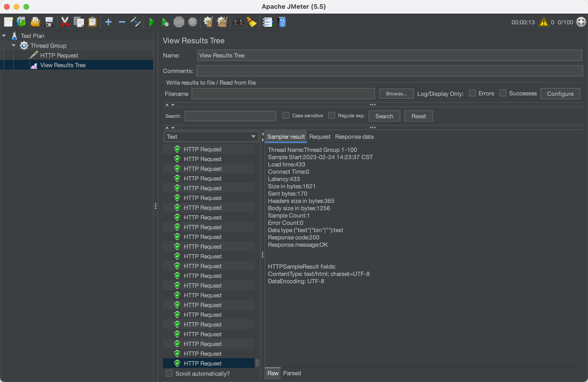Click the Save test plan icon

(49, 22)
